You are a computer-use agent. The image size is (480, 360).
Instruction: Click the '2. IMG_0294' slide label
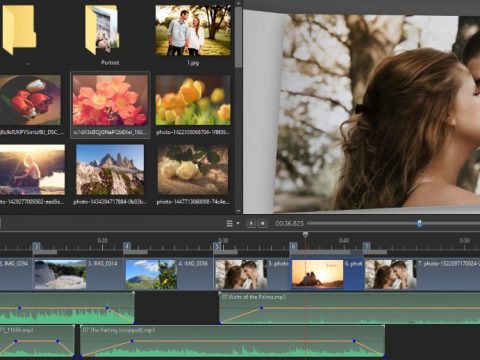click(14, 264)
